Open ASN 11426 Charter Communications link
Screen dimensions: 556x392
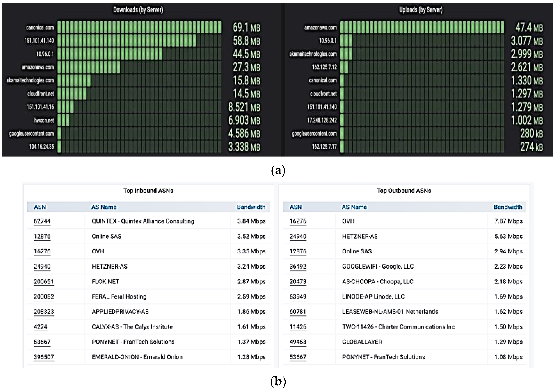click(298, 327)
